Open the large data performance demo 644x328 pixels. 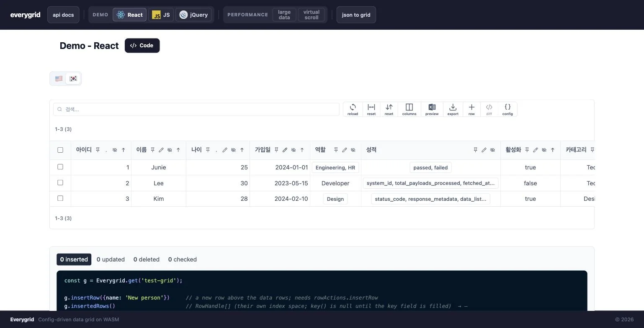point(284,15)
